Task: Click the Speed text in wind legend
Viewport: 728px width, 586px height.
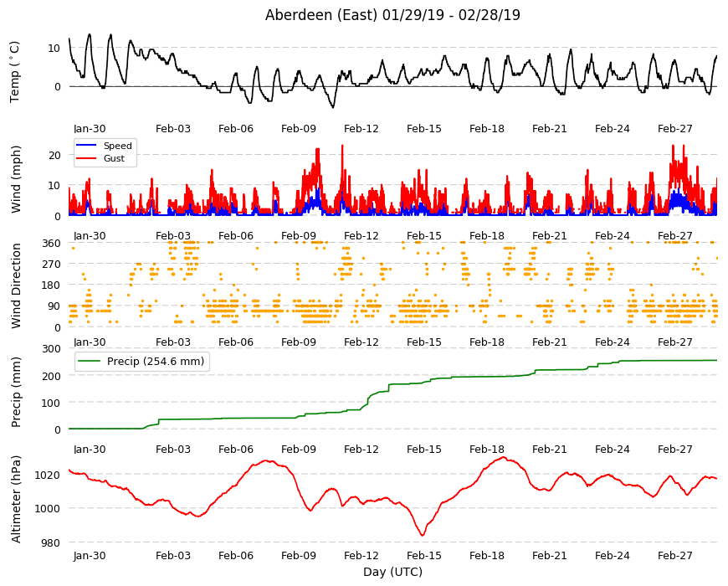Action: point(117,146)
